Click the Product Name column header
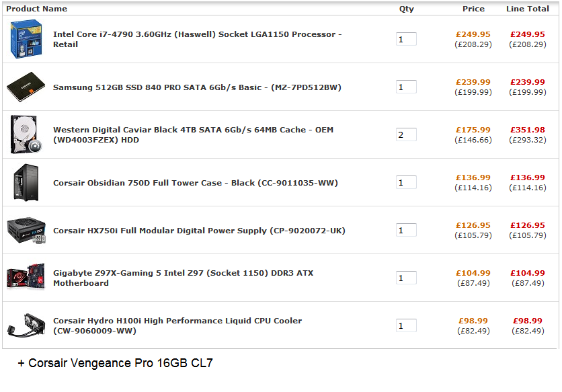Viewport: 562px width, 392px height. pyautogui.click(x=37, y=9)
